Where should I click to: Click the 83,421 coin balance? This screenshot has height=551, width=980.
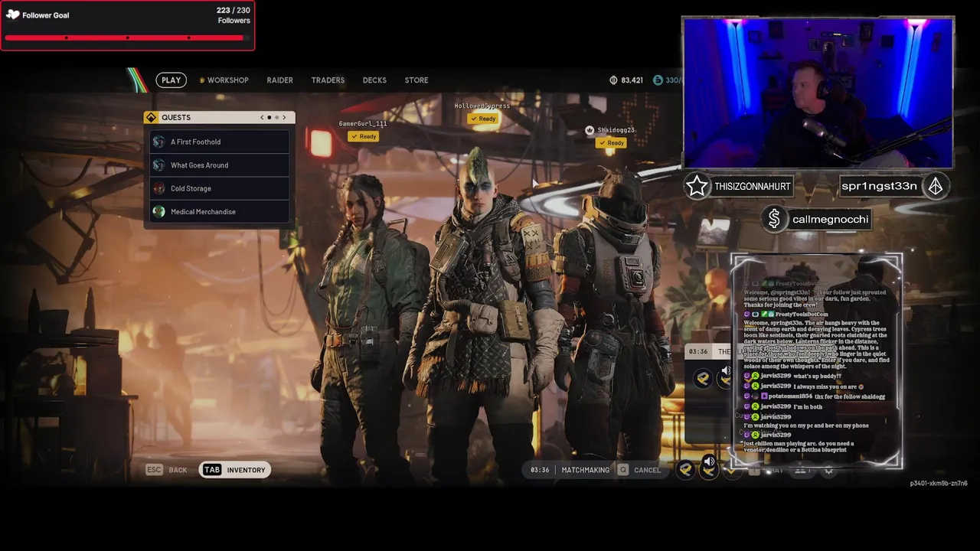[x=632, y=80]
